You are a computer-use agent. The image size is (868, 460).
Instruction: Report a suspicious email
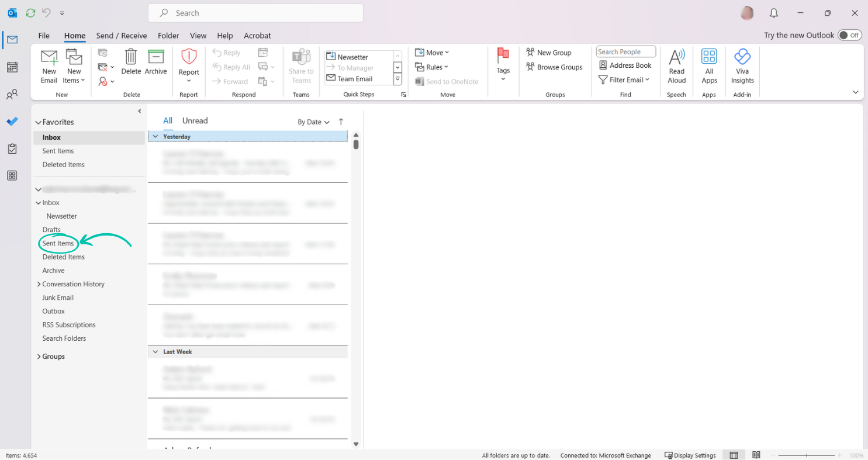tap(188, 65)
